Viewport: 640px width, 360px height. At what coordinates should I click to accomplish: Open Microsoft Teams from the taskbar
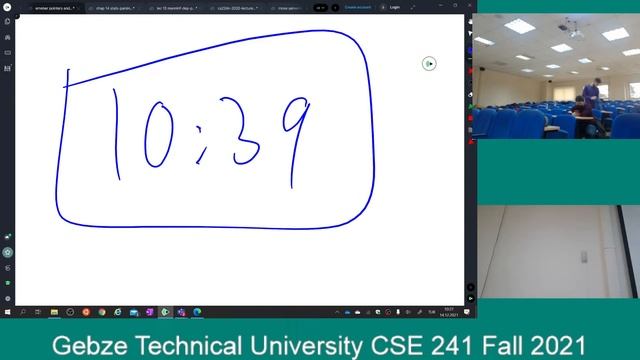pos(181,312)
